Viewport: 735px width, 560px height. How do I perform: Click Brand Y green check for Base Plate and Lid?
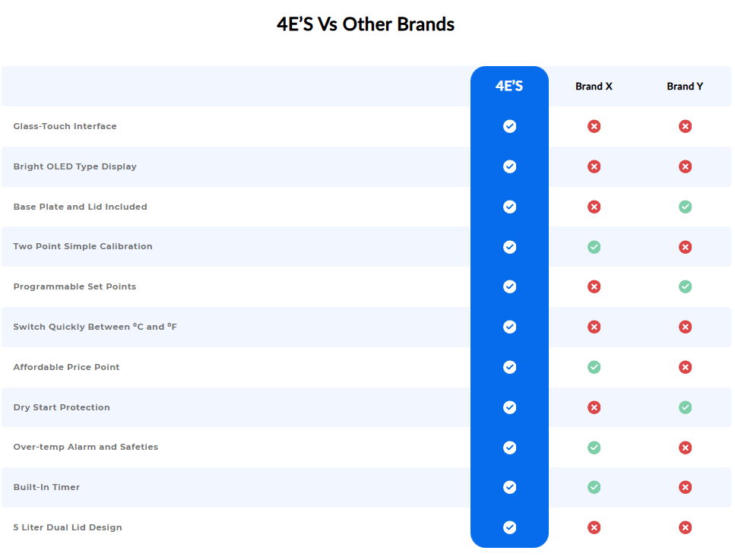[685, 207]
